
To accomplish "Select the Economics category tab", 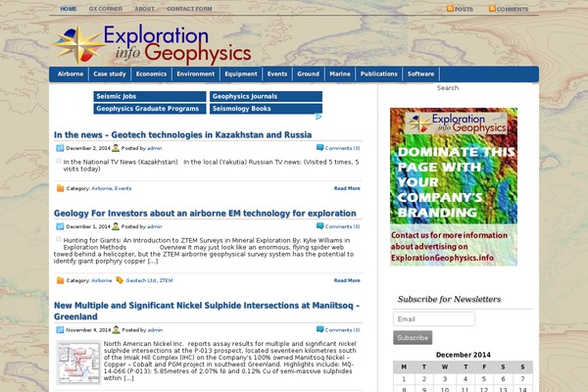I will pyautogui.click(x=151, y=74).
